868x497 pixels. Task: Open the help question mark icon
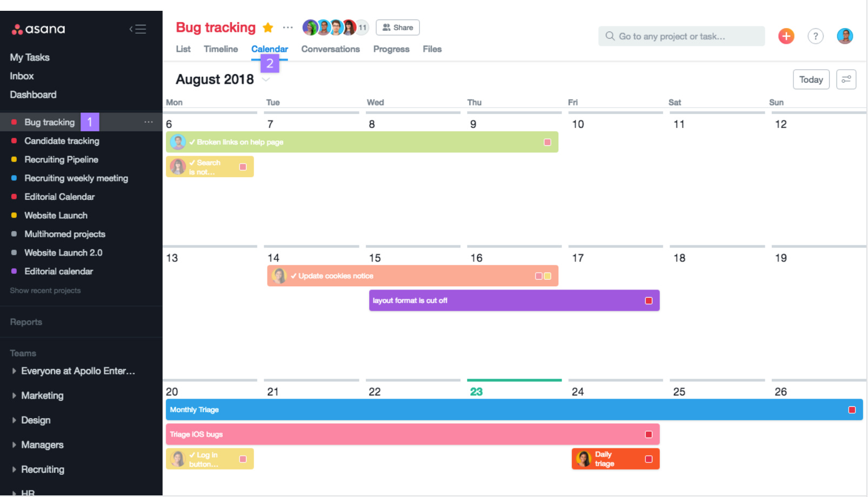click(x=816, y=36)
